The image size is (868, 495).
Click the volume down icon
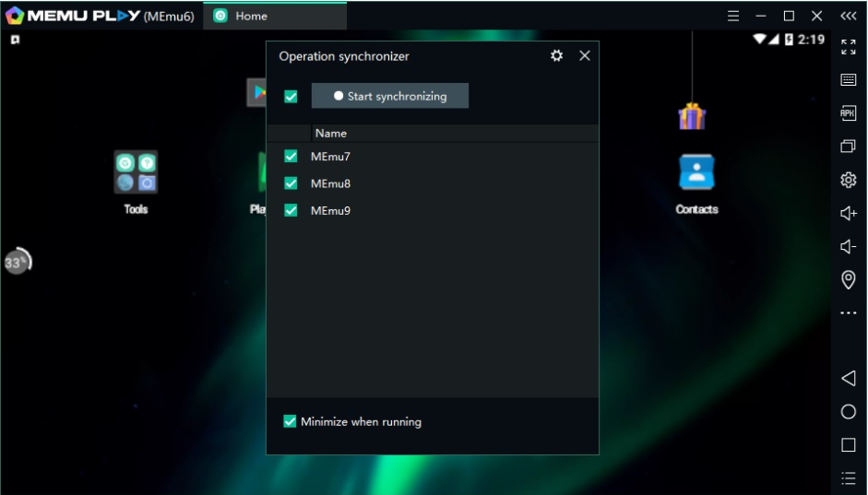849,246
